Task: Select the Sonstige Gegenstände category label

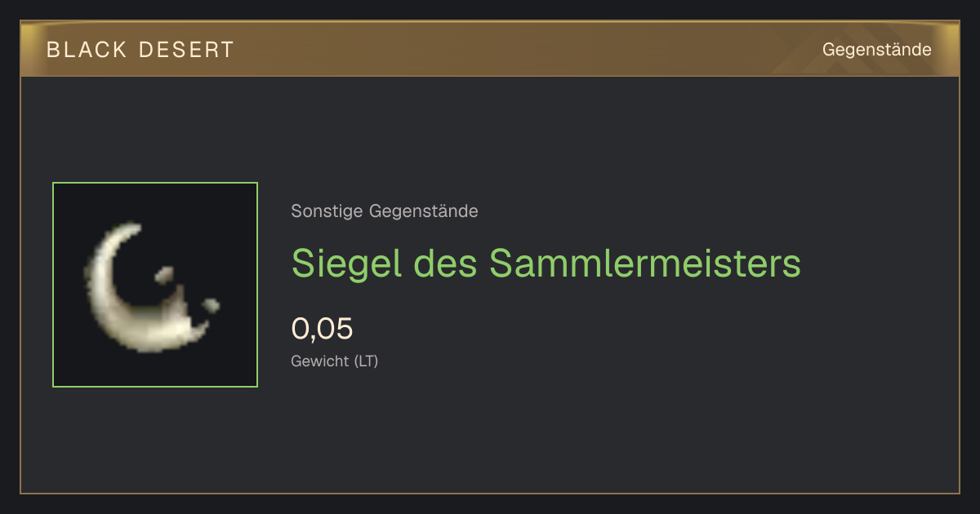Action: click(x=385, y=211)
